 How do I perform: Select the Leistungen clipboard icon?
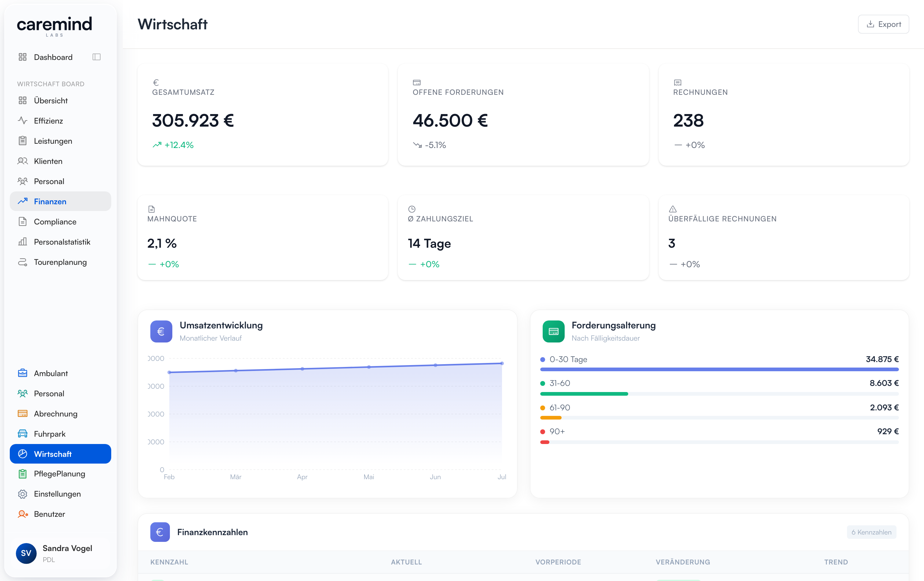click(x=23, y=141)
